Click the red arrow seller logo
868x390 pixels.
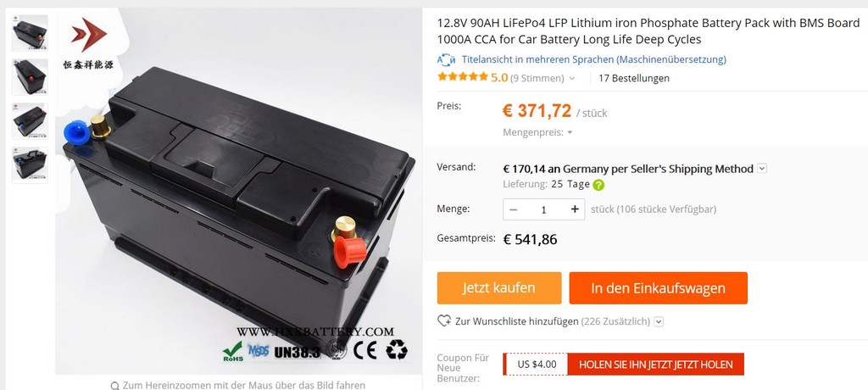(x=89, y=35)
